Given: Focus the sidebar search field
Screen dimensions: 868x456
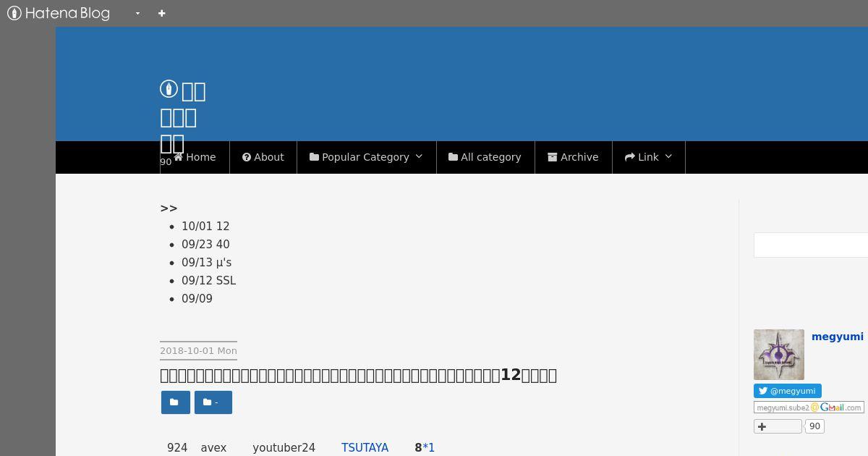Looking at the screenshot, I should coord(811,245).
